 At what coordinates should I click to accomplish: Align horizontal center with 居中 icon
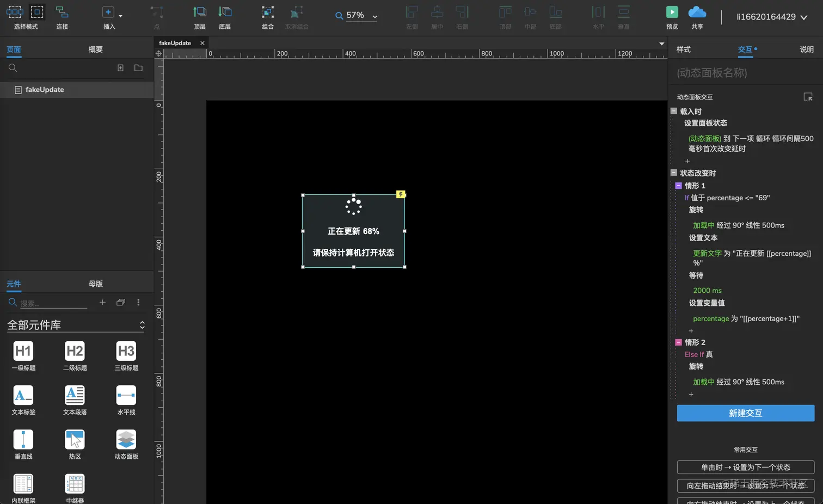(x=437, y=12)
